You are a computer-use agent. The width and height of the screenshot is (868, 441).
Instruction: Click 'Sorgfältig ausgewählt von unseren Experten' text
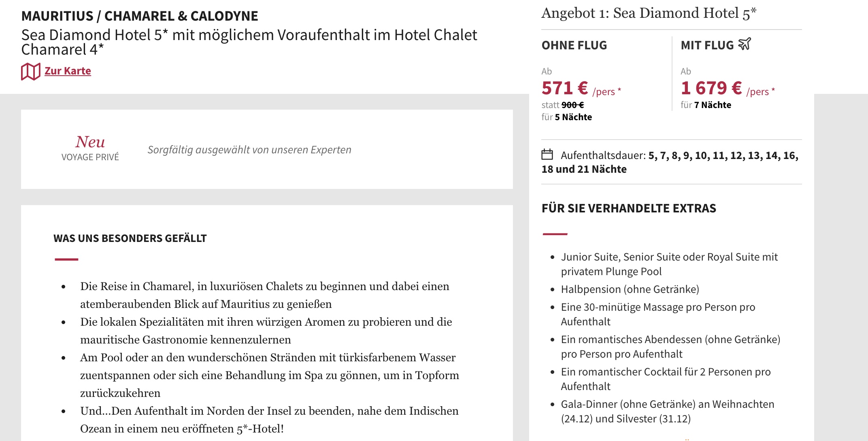point(249,150)
